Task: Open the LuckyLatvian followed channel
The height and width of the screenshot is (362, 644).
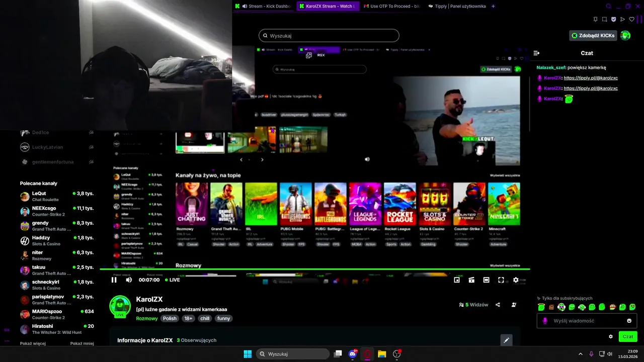Action: point(57,147)
